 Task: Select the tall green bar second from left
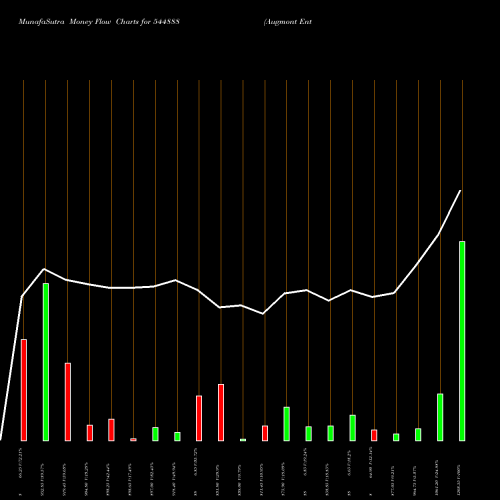[46, 362]
